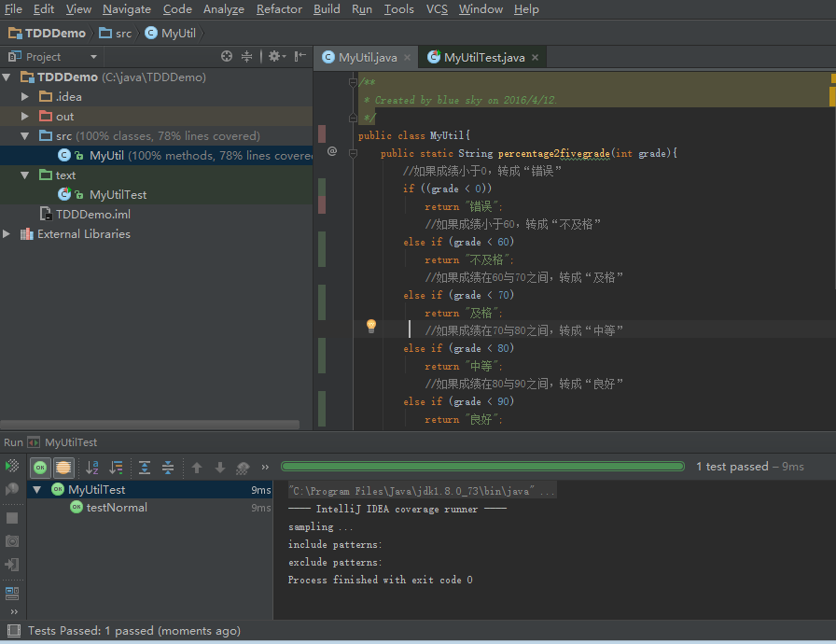Switch to MyUtilTest.java tab
The image size is (836, 644).
pos(483,58)
